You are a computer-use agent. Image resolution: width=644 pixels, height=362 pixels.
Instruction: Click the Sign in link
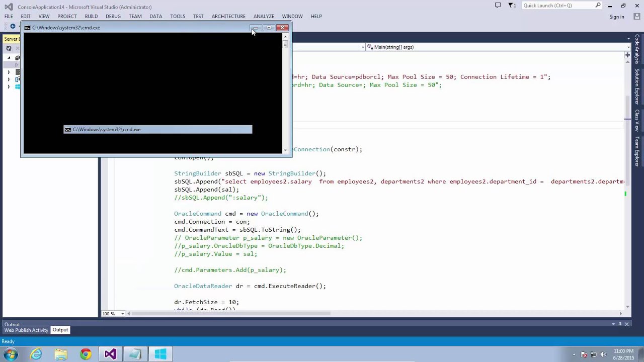(617, 17)
